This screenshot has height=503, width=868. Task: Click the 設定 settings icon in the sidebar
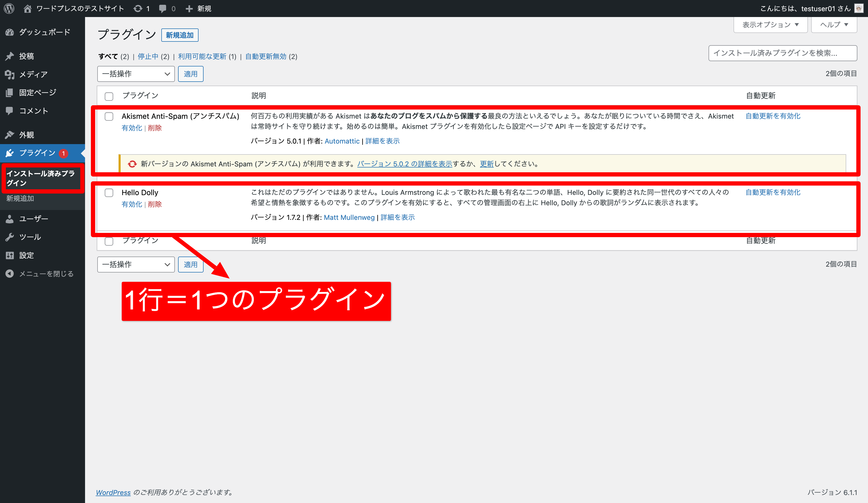(10, 255)
